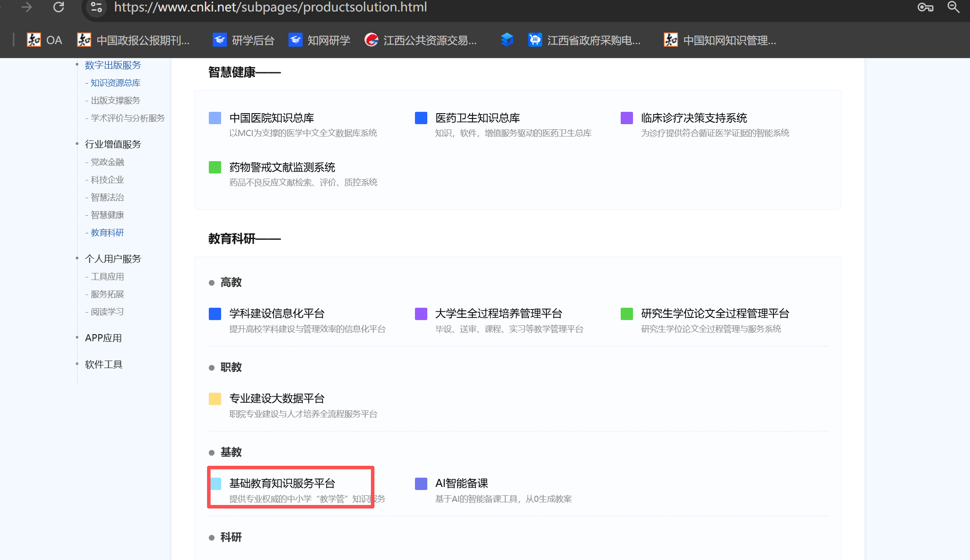
Task: Click the light blue square beside 中国医院知识总库
Action: point(215,118)
